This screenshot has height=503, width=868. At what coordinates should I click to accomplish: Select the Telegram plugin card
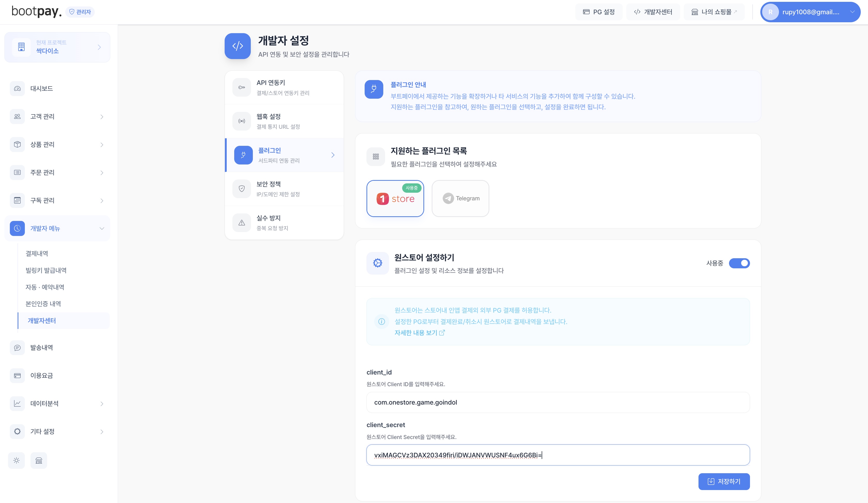click(x=460, y=199)
